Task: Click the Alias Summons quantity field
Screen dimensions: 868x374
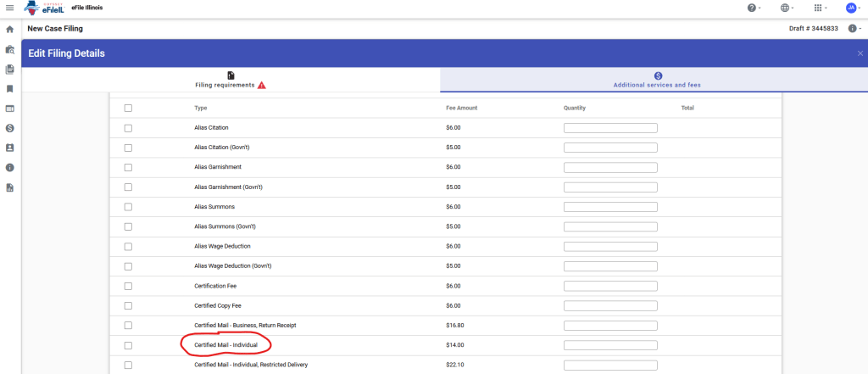Action: (610, 207)
